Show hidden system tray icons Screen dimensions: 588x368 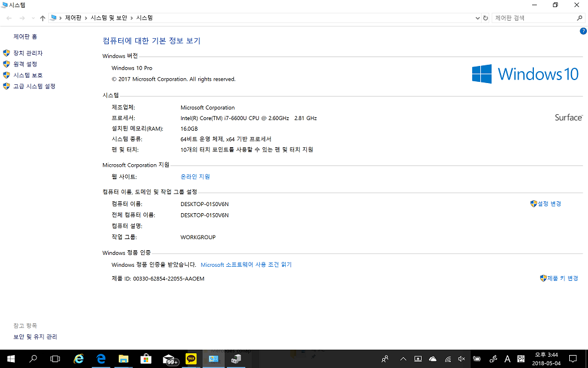coord(403,359)
